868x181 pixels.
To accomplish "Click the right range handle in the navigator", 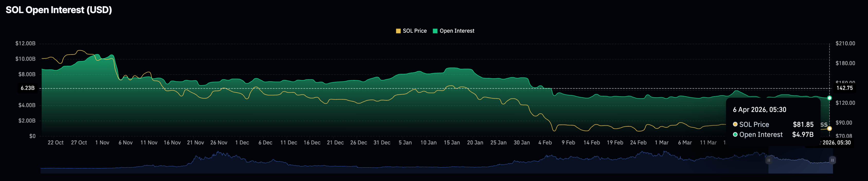I will pos(832,160).
